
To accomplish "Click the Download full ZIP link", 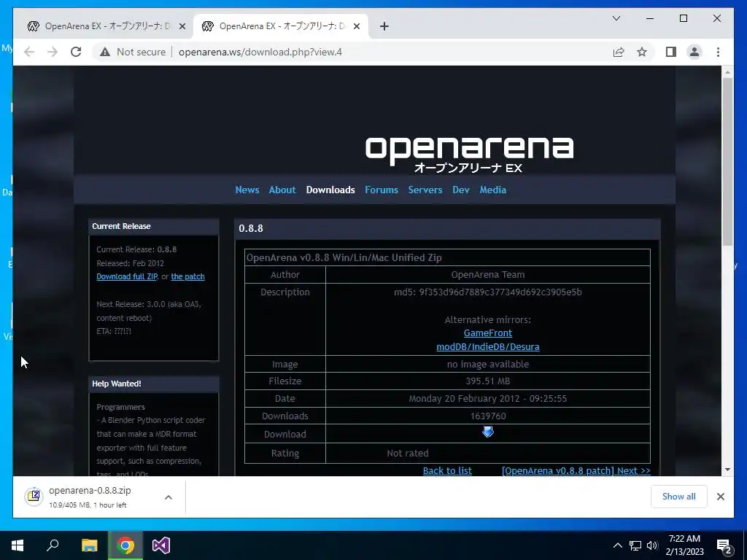I will pos(127,276).
